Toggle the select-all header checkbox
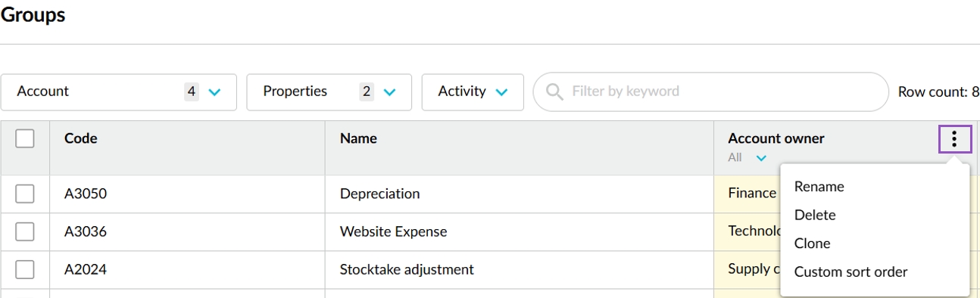980x298 pixels. [25, 138]
